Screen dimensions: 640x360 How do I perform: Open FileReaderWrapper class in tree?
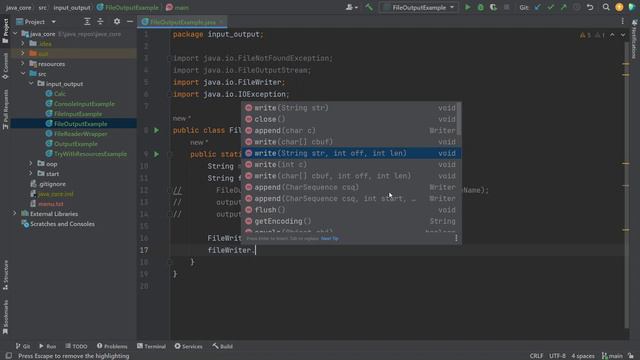click(81, 134)
